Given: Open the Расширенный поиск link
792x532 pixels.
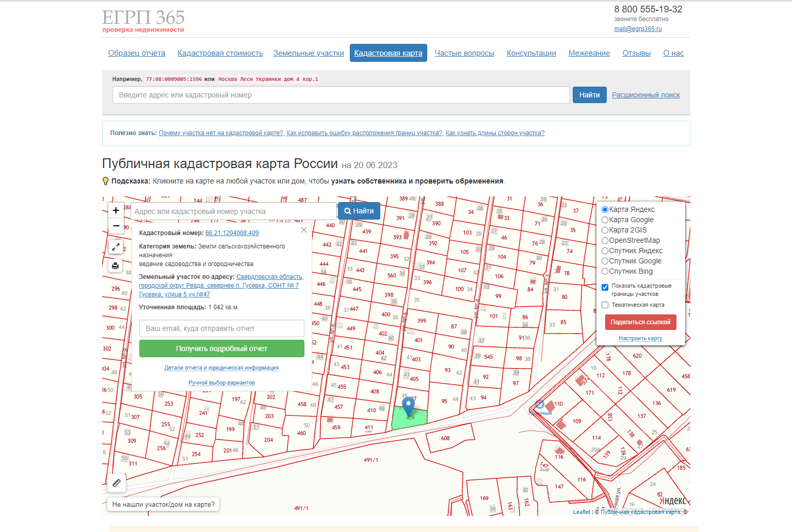Looking at the screenshot, I should point(645,95).
